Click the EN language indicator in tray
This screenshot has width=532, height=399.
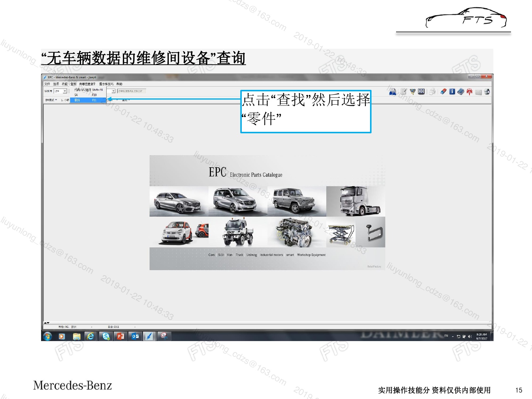pos(446,336)
